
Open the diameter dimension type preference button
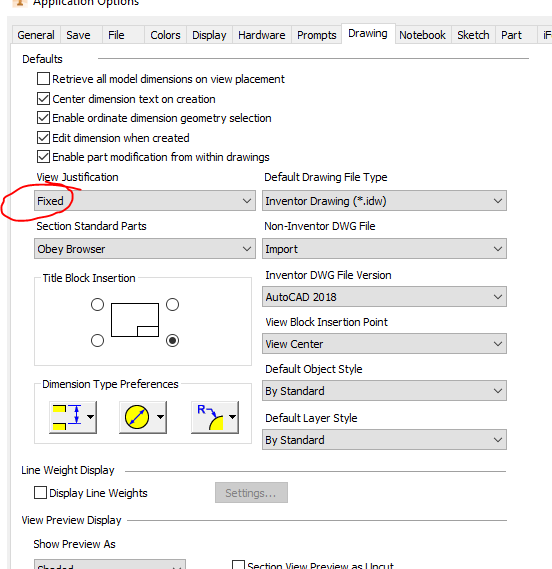(x=143, y=417)
